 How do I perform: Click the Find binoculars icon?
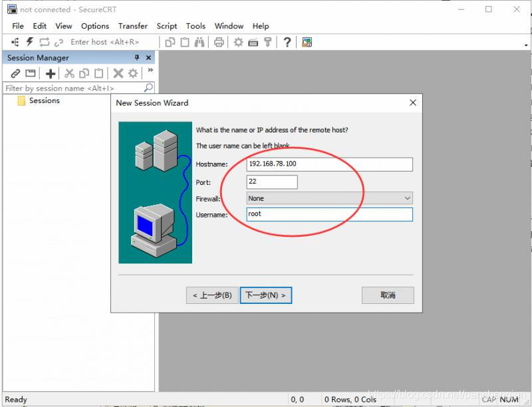coord(199,43)
